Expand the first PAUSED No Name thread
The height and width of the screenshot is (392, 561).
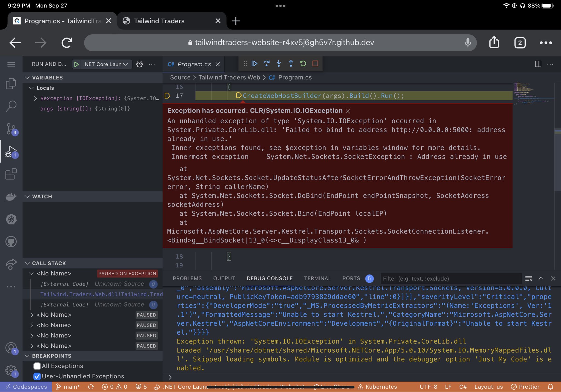pos(32,315)
